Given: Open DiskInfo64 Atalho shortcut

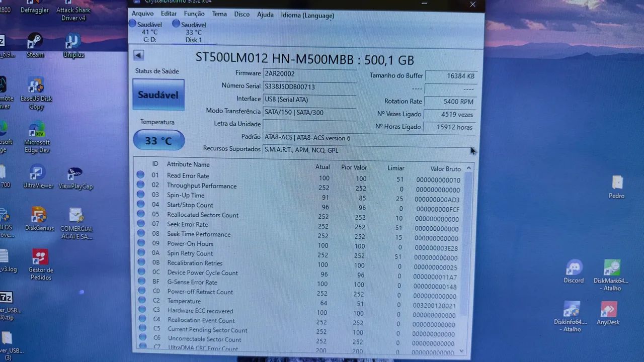Looking at the screenshot, I should pos(571,317).
